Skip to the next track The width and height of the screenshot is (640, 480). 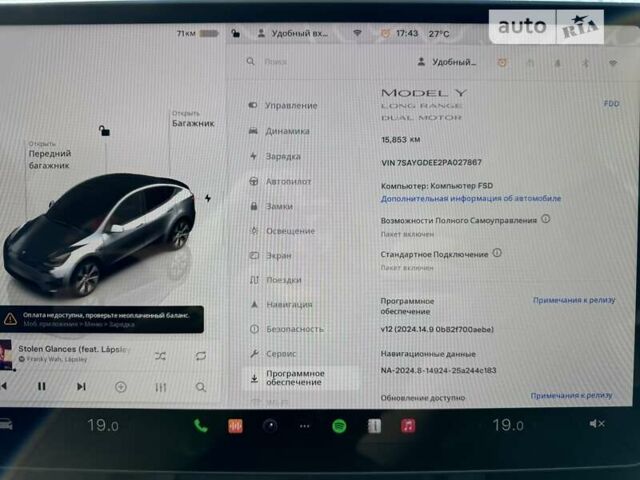(81, 386)
